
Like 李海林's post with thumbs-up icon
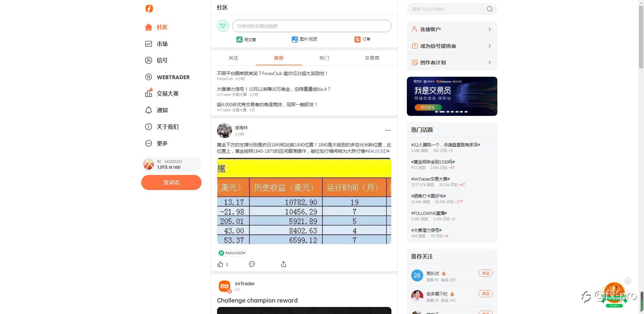click(x=220, y=264)
